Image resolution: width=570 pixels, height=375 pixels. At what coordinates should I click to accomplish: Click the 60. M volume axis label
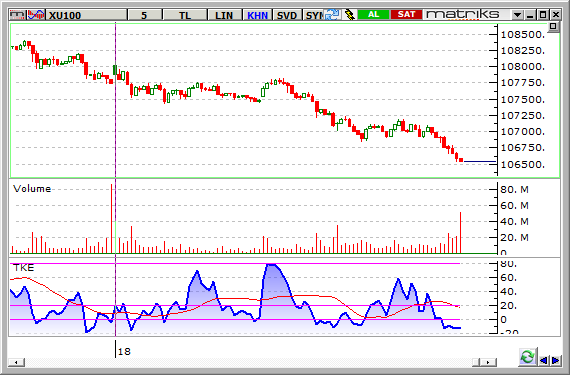(514, 206)
